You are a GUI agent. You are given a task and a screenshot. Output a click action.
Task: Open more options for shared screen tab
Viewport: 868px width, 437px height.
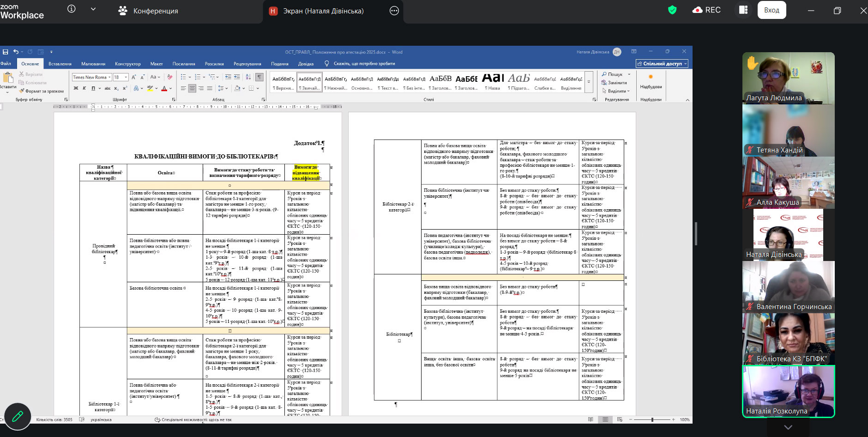tap(394, 11)
